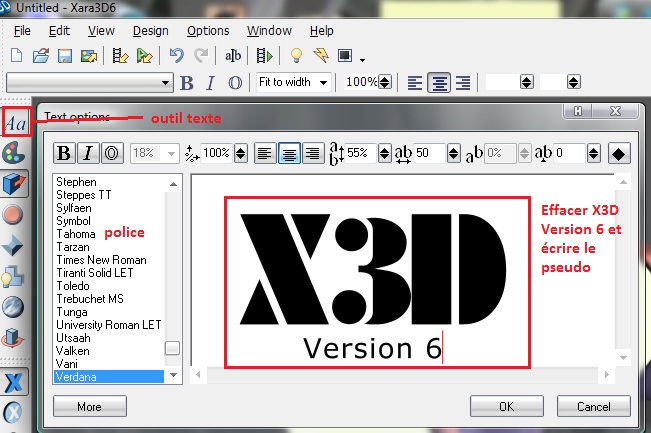Click the display monitor icon in the toolbar
Image resolution: width=651 pixels, height=433 pixels.
345,55
